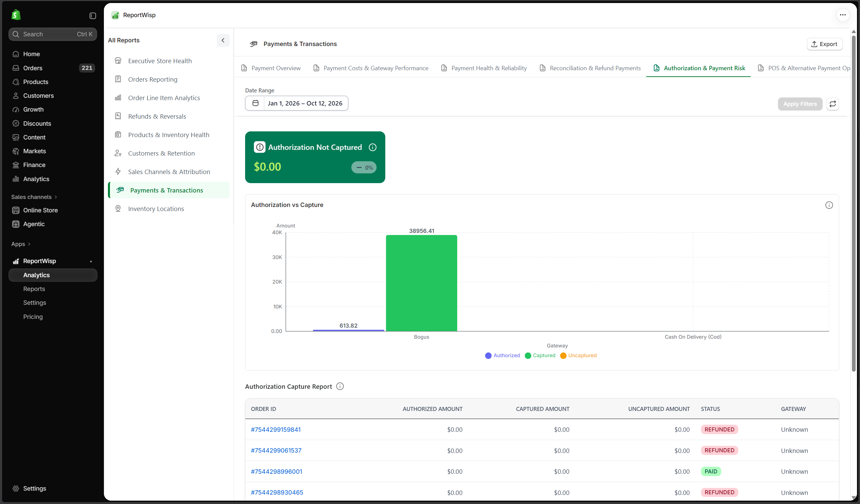
Task: Click info icon of Authorization vs Capture chart
Action: (829, 205)
